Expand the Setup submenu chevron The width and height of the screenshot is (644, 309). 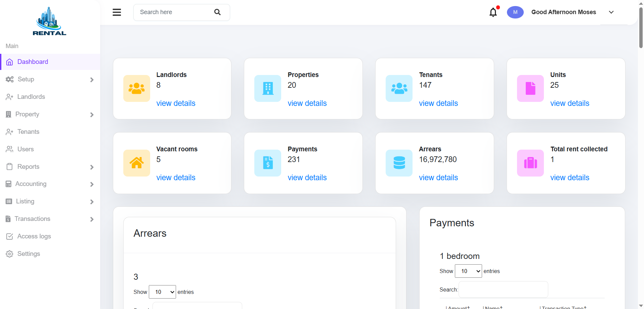coord(92,80)
